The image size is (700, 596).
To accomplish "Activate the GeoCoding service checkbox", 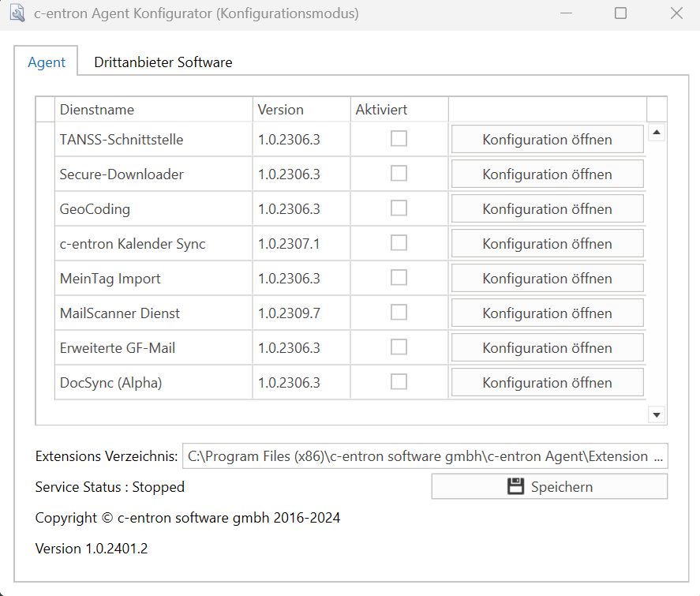I will [399, 208].
